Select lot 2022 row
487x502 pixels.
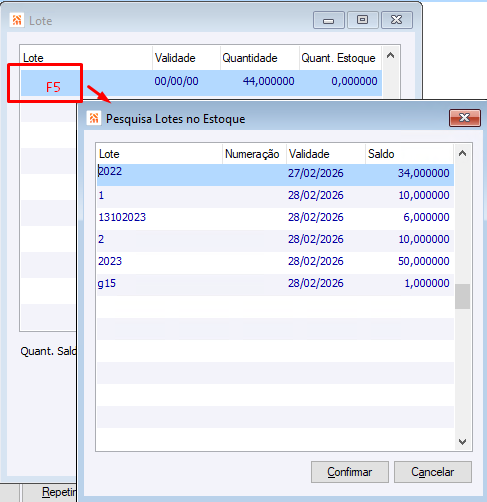click(275, 175)
